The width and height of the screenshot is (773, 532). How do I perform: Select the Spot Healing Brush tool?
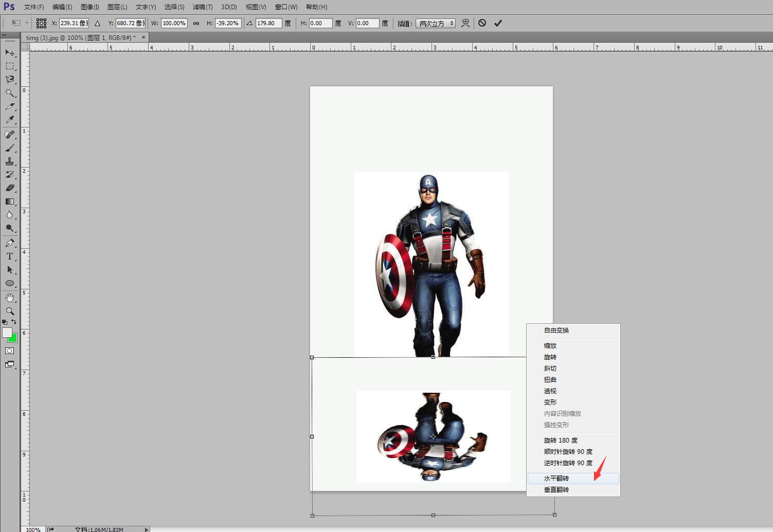coord(10,134)
